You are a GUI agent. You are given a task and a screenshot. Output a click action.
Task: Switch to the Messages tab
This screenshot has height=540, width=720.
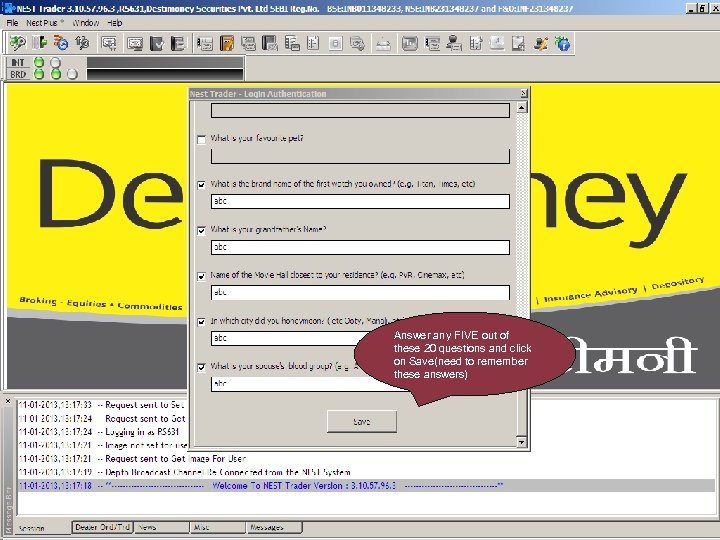[274, 527]
